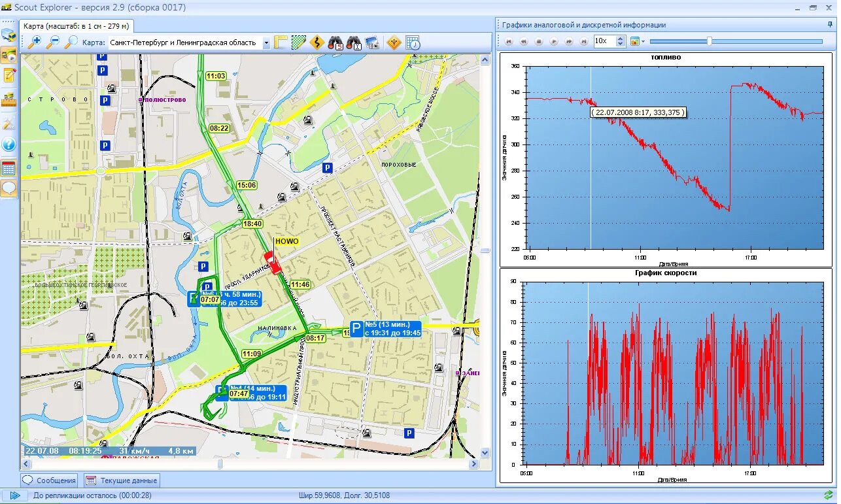Decrease playback speed with down stepper
This screenshot has width=841, height=504.
621,44
